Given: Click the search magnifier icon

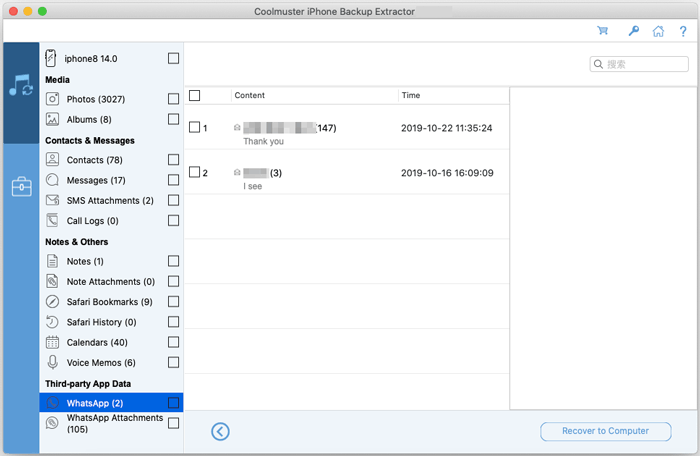Looking at the screenshot, I should [598, 64].
